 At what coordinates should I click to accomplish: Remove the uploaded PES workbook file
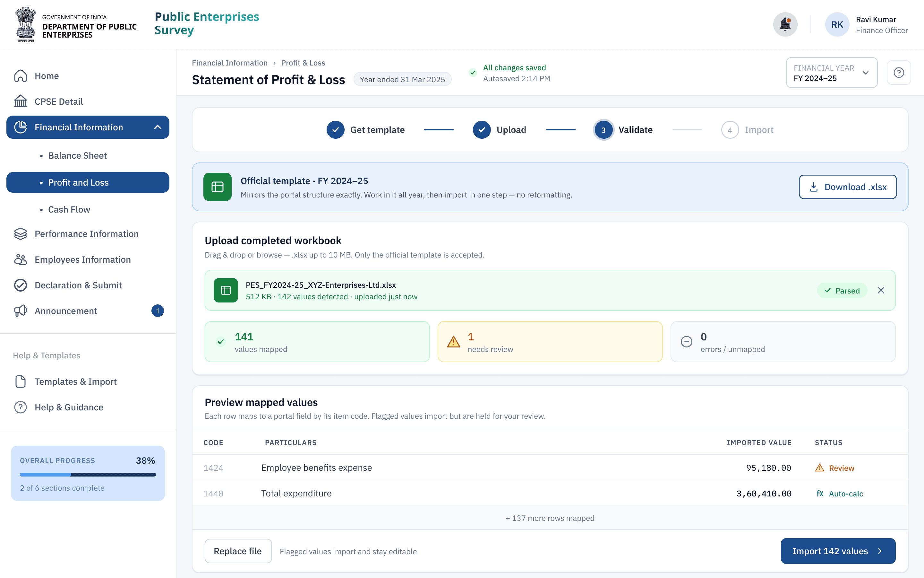[881, 291]
